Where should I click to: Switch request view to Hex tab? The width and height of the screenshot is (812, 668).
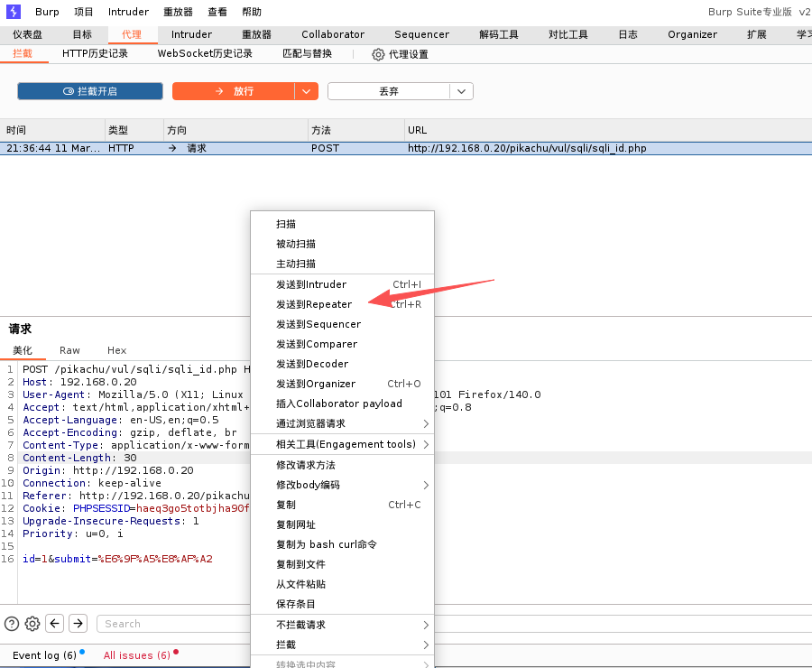[116, 350]
